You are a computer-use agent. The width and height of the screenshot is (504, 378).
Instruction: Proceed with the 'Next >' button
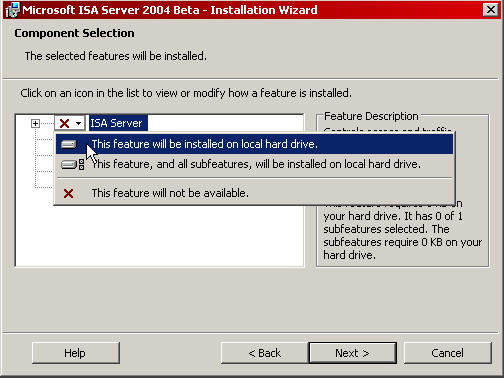pyautogui.click(x=352, y=353)
